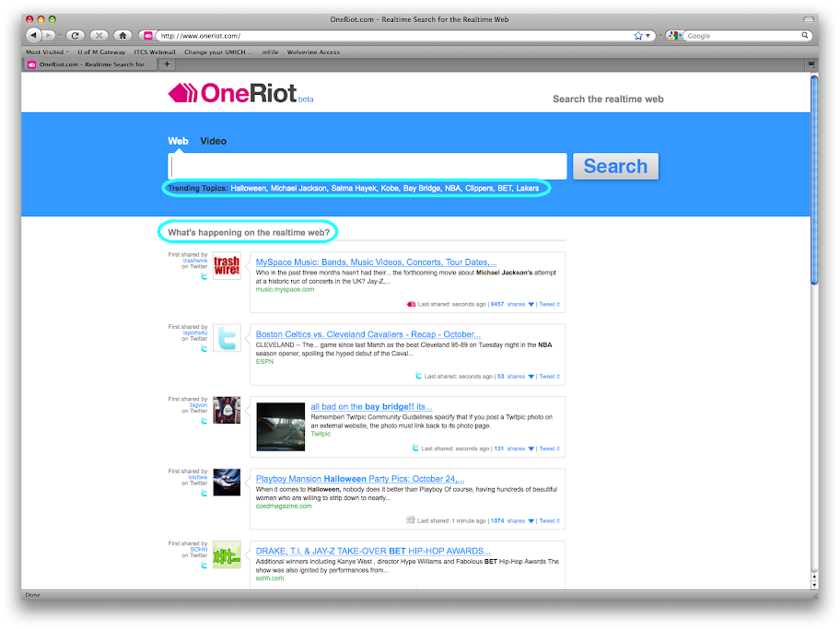
Task: Click the bigvon avatar thumbnail
Action: pyautogui.click(x=227, y=410)
